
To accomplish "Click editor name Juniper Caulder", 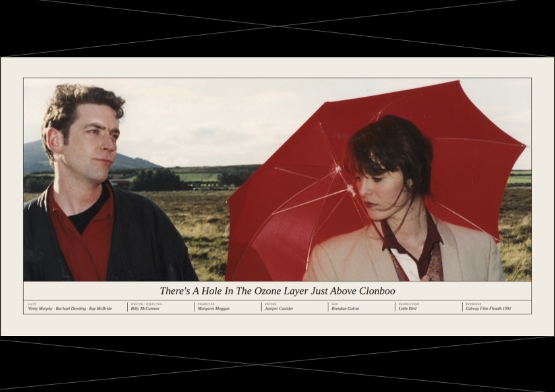I will [279, 308].
